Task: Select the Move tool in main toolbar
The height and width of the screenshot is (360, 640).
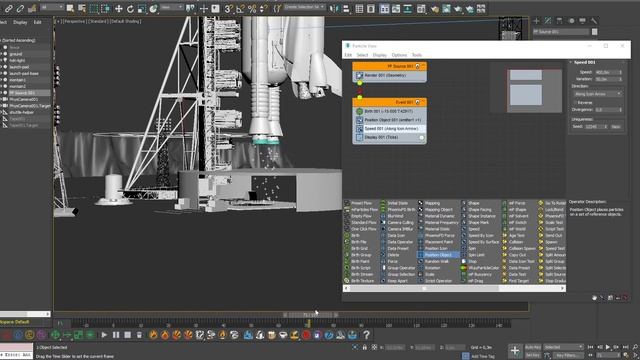Action: pyautogui.click(x=119, y=9)
